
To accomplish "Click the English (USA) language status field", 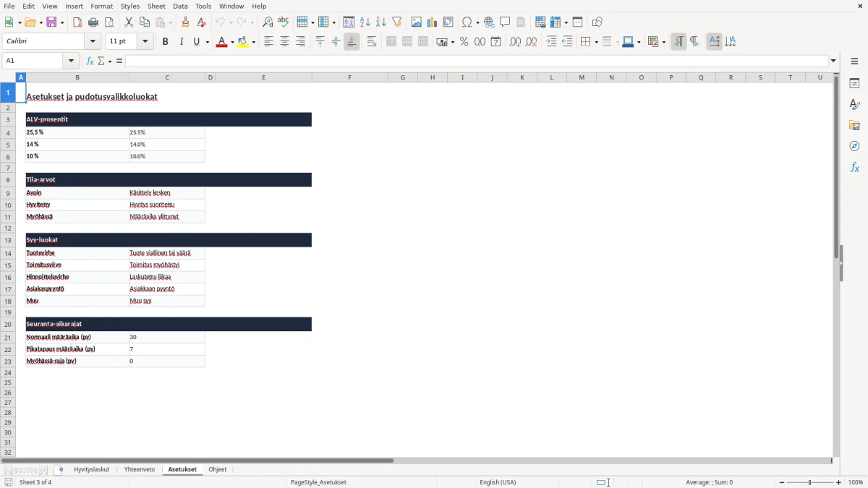I will tap(498, 482).
